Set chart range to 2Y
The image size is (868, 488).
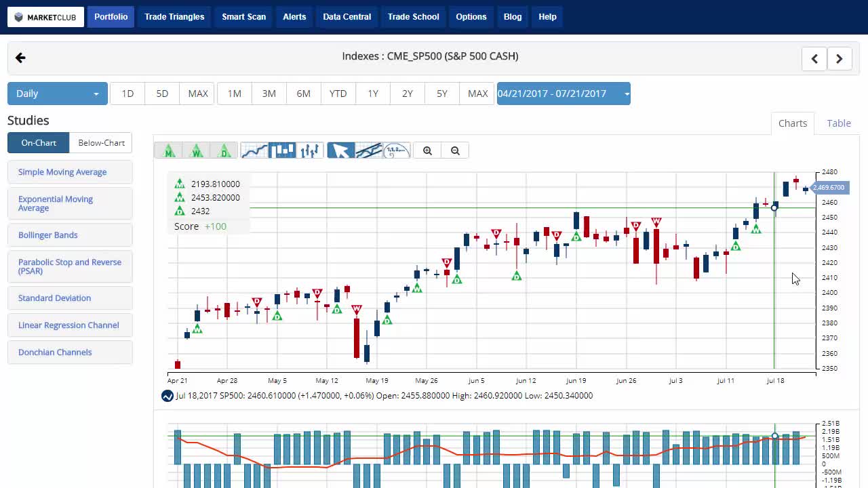pyautogui.click(x=408, y=94)
